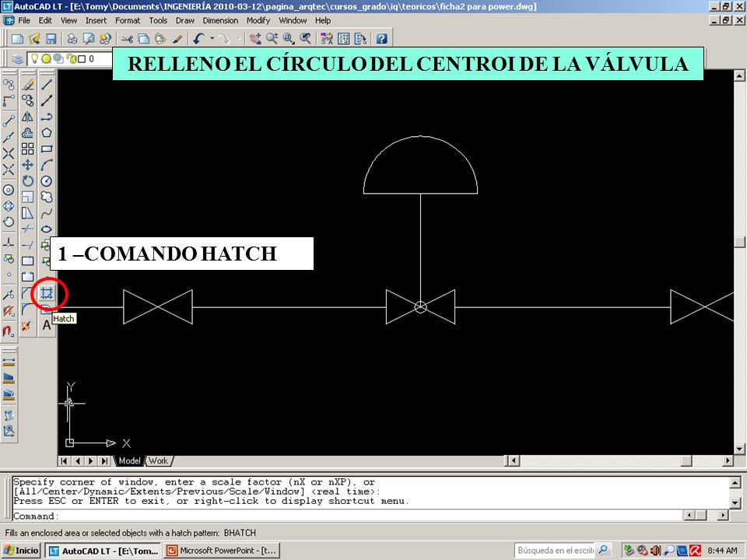Image resolution: width=747 pixels, height=560 pixels.
Task: Open the Dimension menu
Action: pos(220,20)
